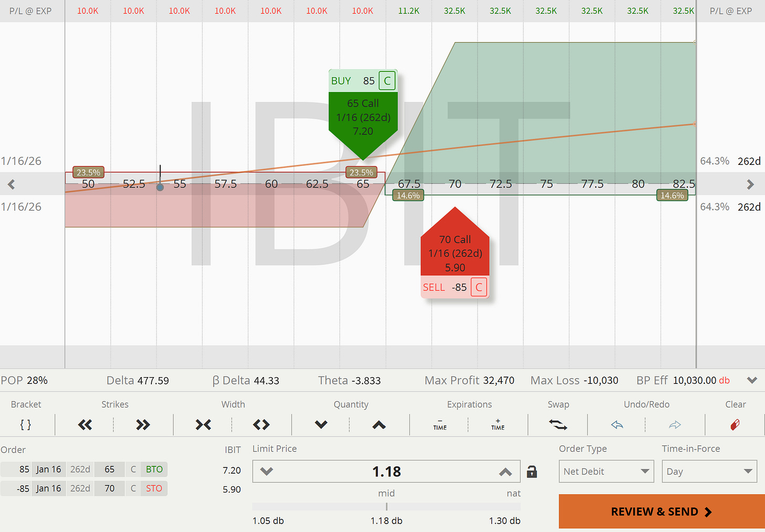
Task: Toggle the limit price lock icon
Action: (x=532, y=472)
